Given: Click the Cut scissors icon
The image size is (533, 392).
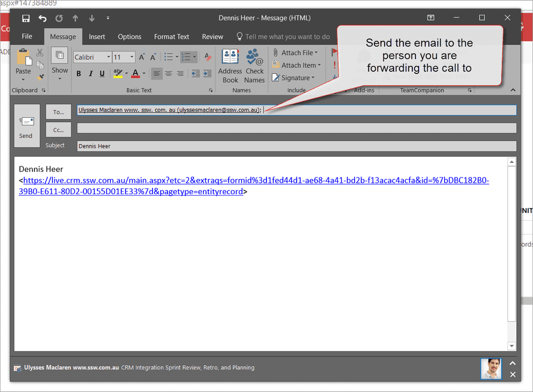Looking at the screenshot, I should (x=40, y=53).
